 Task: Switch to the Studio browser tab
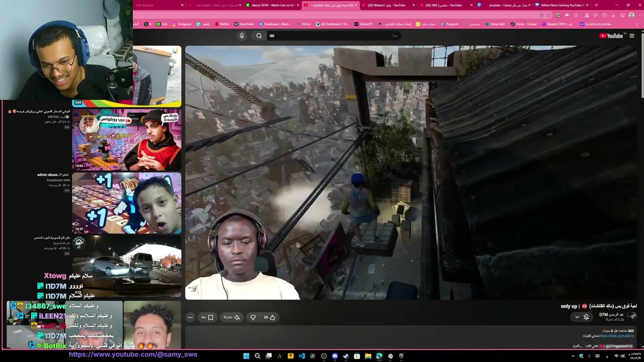[214, 5]
